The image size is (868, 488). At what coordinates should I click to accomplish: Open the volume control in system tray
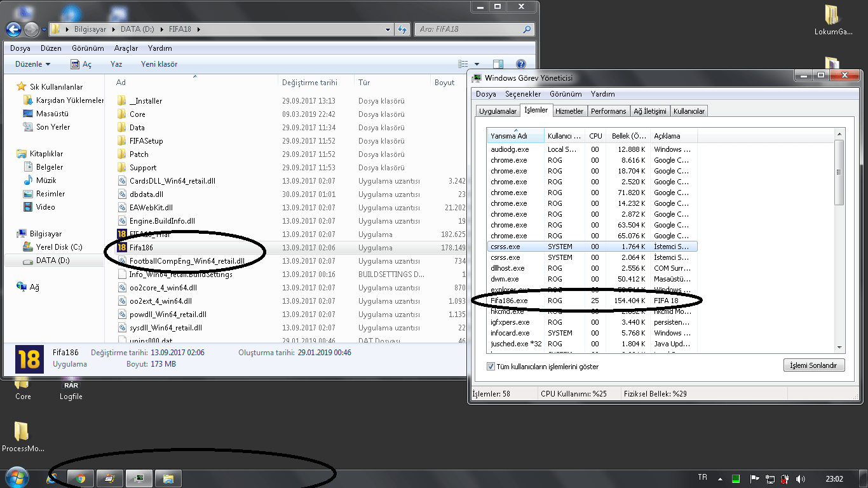point(800,478)
